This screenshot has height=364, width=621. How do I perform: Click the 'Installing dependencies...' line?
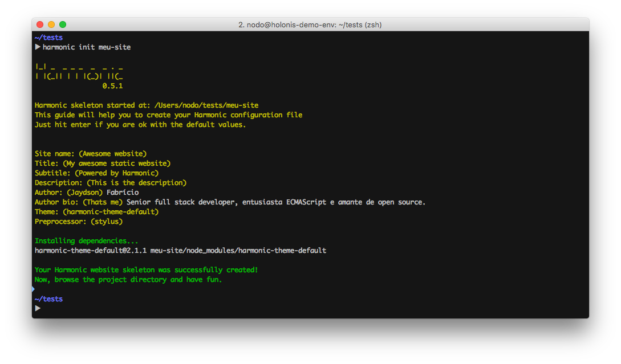tap(86, 241)
